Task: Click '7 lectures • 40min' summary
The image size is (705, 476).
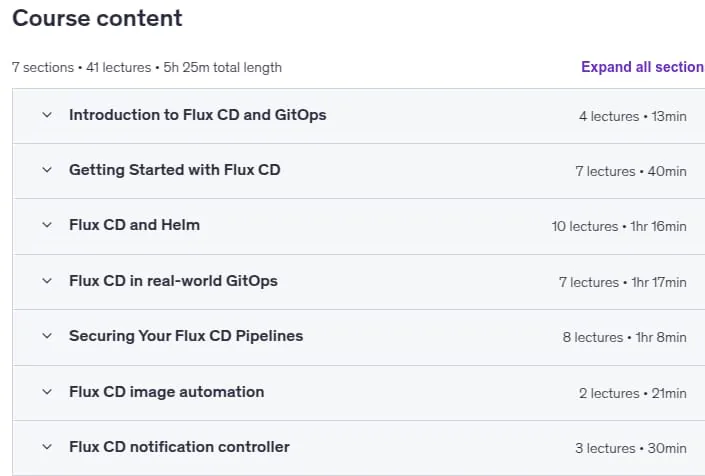Action: 631,171
